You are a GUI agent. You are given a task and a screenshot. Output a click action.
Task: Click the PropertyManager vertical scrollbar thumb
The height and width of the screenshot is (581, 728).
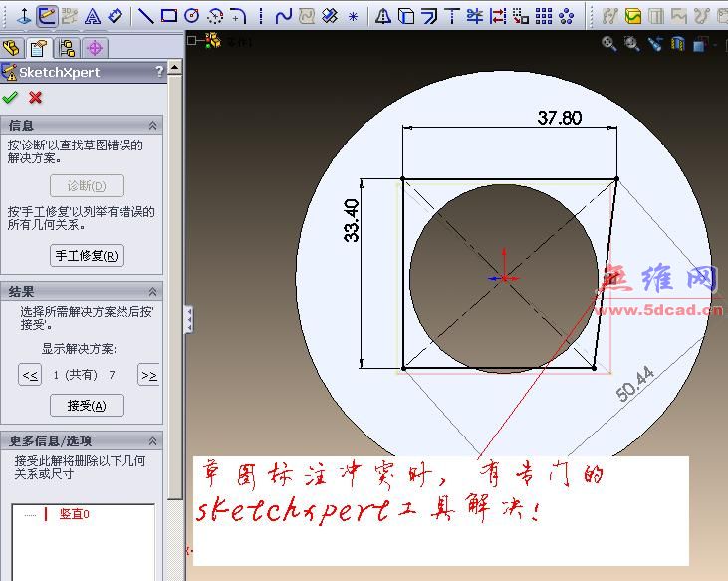[174, 287]
